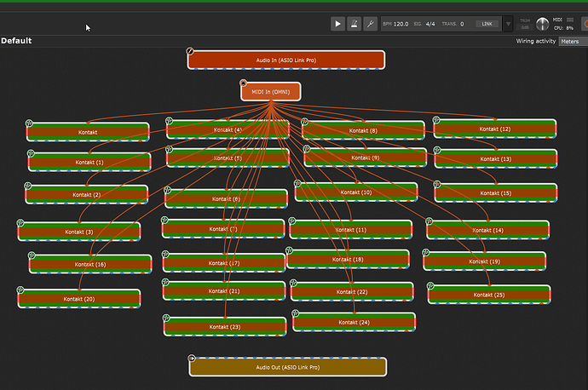Click plugin icon on Kontakt (8)
588x390 pixels.
point(304,122)
